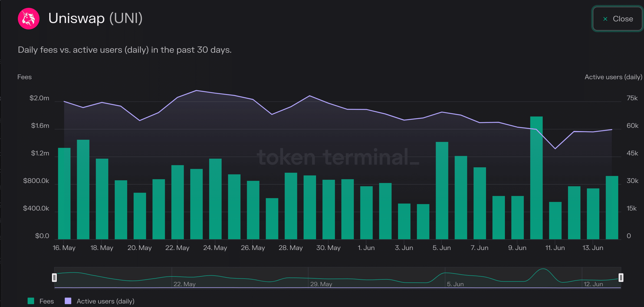Screen dimensions: 644x307
Task: Click the Uniswap unicorn logo icon
Action: 29,19
